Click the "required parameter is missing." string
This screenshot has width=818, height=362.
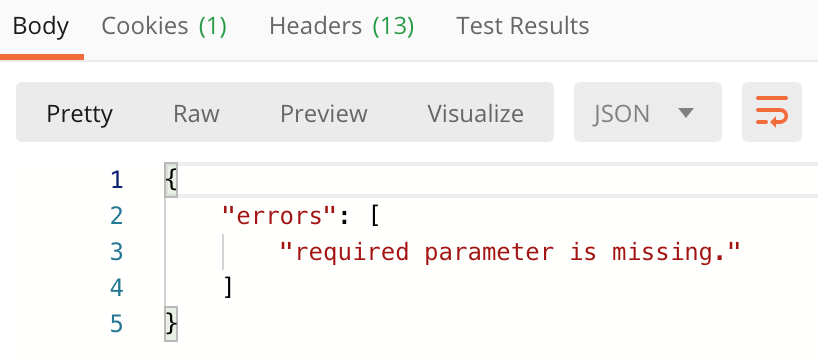coord(510,252)
